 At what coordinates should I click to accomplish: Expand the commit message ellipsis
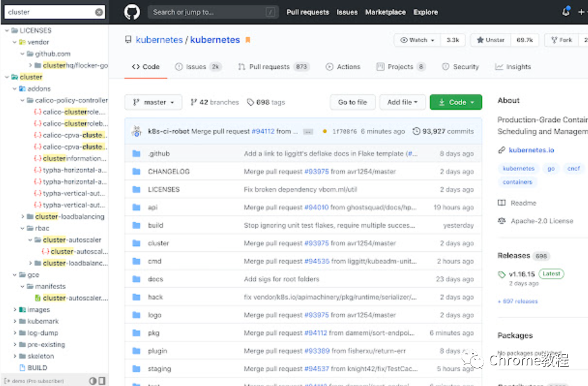click(308, 132)
